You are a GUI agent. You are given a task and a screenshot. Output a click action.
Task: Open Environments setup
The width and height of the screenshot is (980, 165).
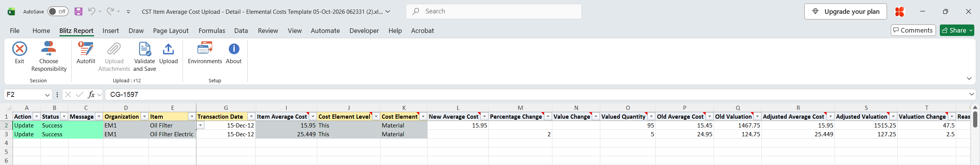tap(205, 53)
